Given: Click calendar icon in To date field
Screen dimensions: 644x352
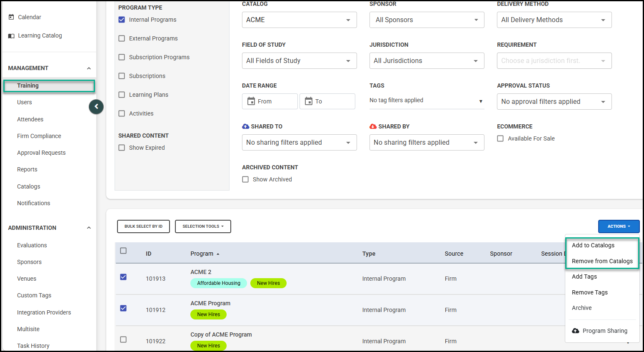Looking at the screenshot, I should click(x=309, y=101).
